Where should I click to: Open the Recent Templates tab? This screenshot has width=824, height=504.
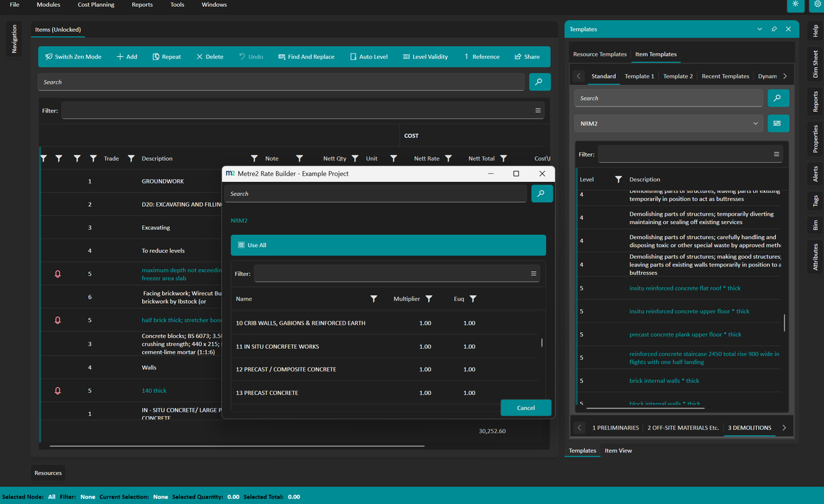pos(725,76)
